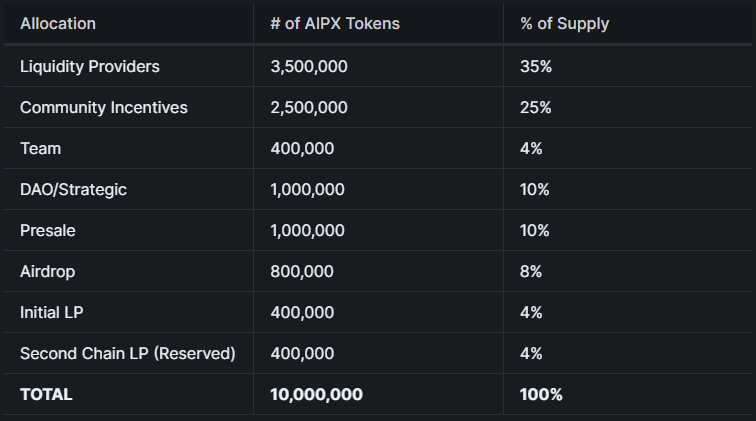Click the Second Chain LP (Reserved) label
Image resolution: width=756 pixels, height=421 pixels.
[x=128, y=353]
